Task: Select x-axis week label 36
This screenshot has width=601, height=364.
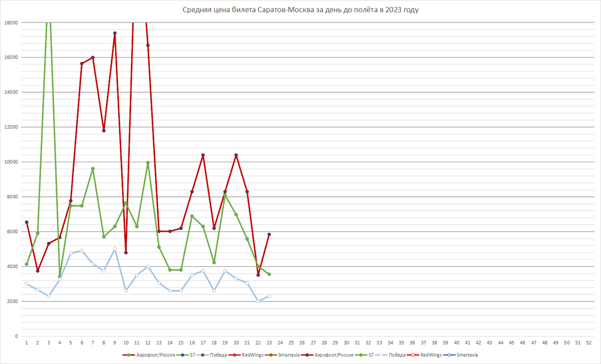Action: click(x=412, y=343)
